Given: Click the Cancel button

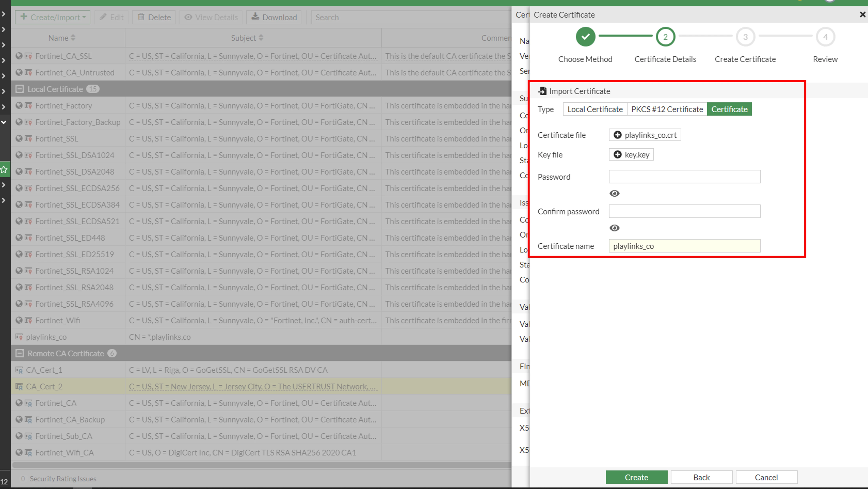Looking at the screenshot, I should 766,477.
